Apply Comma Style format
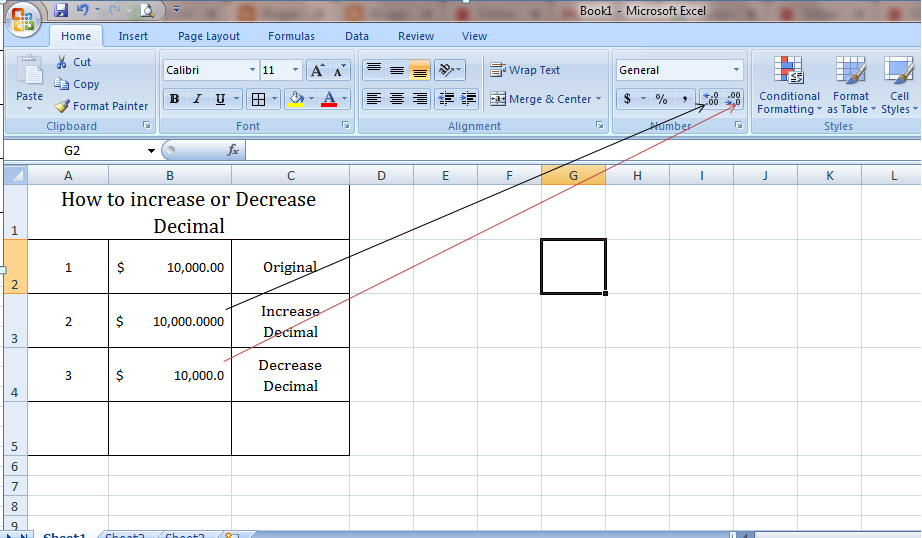This screenshot has height=538, width=922. tap(684, 99)
